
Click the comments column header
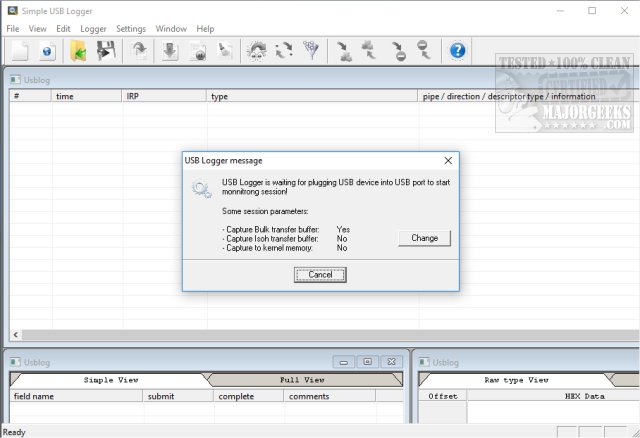tap(330, 396)
